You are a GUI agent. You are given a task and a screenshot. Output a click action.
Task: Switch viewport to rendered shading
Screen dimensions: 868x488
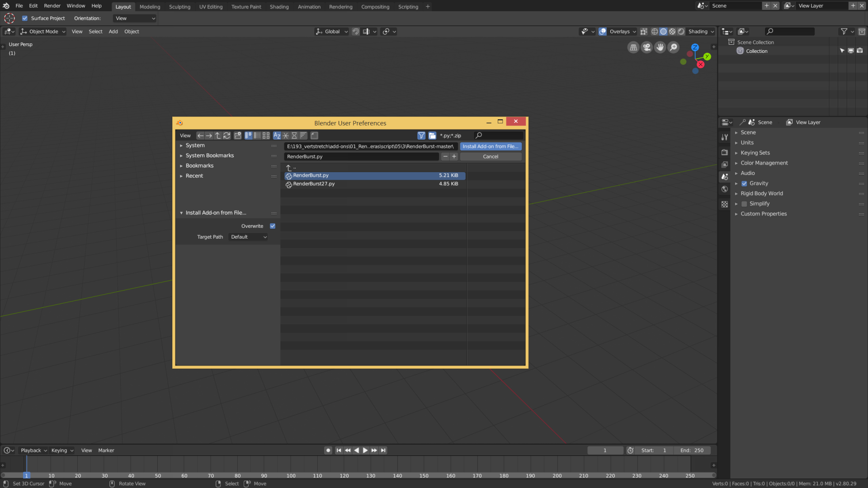coord(681,32)
